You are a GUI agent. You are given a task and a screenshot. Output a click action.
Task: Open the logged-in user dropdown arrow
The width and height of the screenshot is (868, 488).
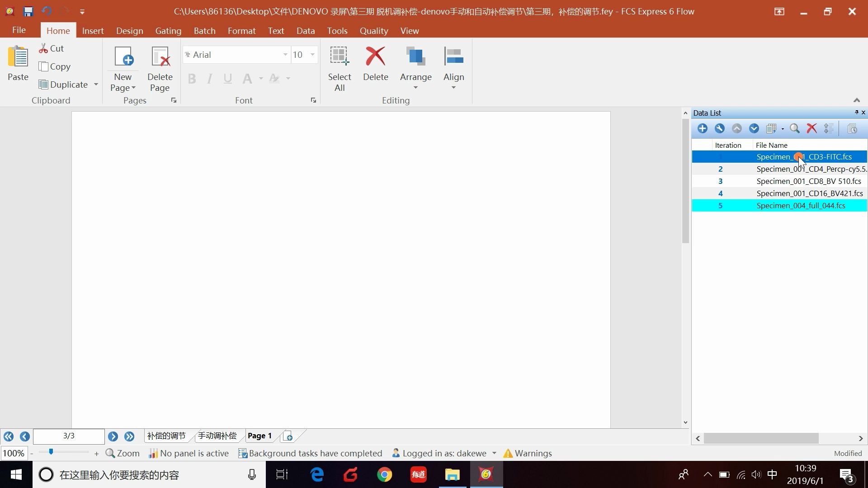494,453
